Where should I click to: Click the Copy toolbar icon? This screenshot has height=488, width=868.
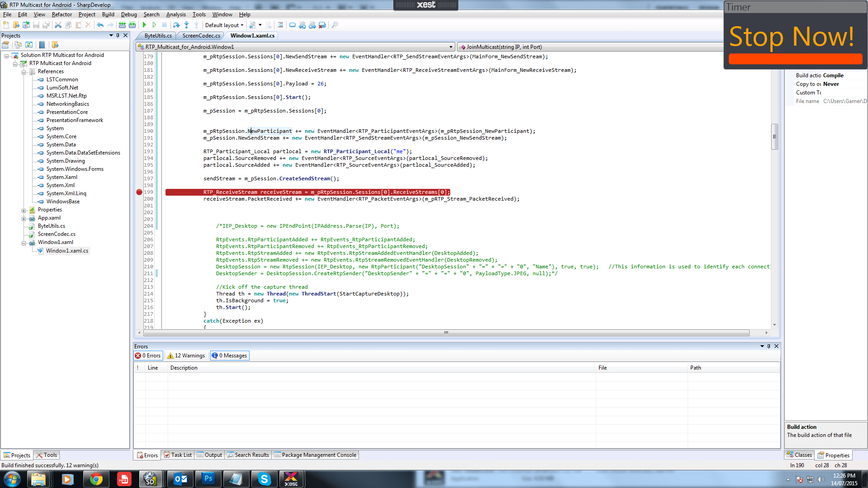coord(68,25)
